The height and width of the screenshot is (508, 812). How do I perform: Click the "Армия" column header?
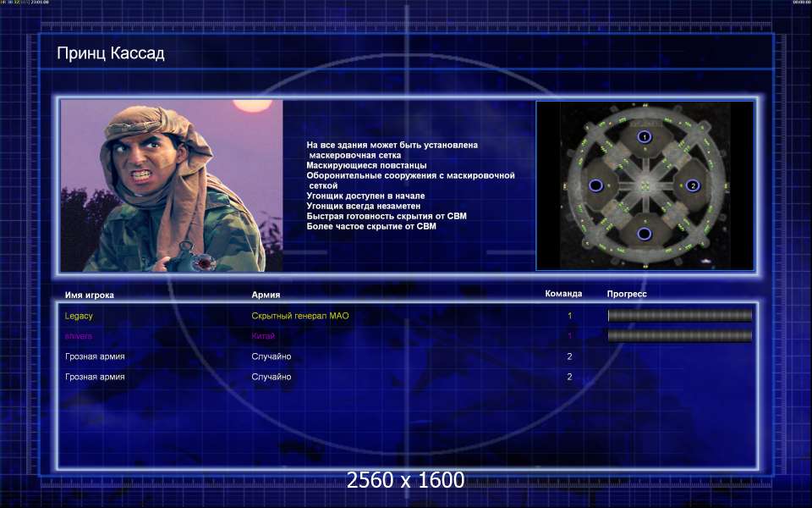[266, 295]
